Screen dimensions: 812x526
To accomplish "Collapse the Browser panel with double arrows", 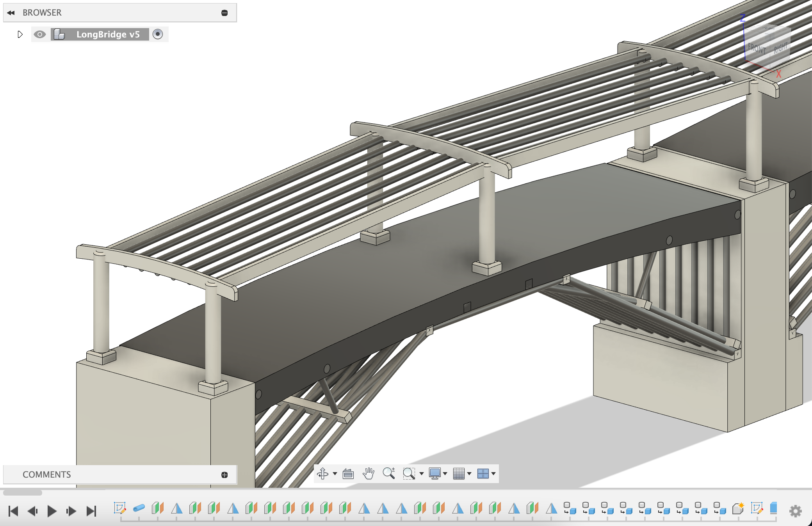I will pyautogui.click(x=11, y=12).
